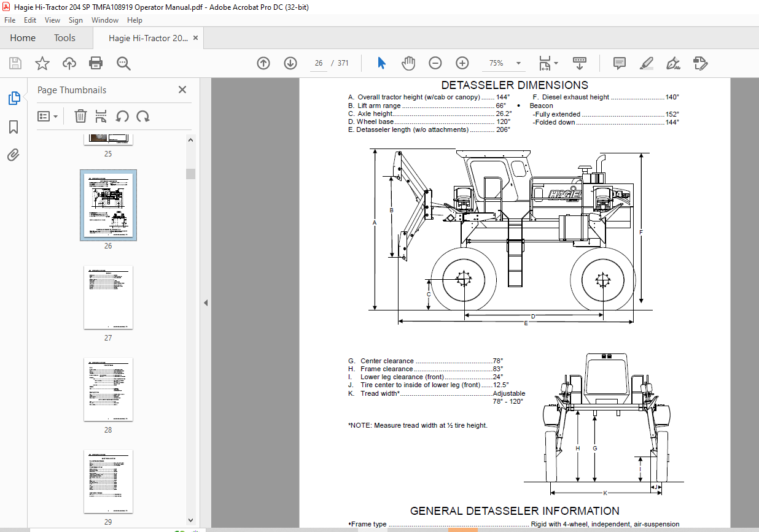Image resolution: width=759 pixels, height=532 pixels.
Task: Select the page 28 thumbnail
Action: 108,390
